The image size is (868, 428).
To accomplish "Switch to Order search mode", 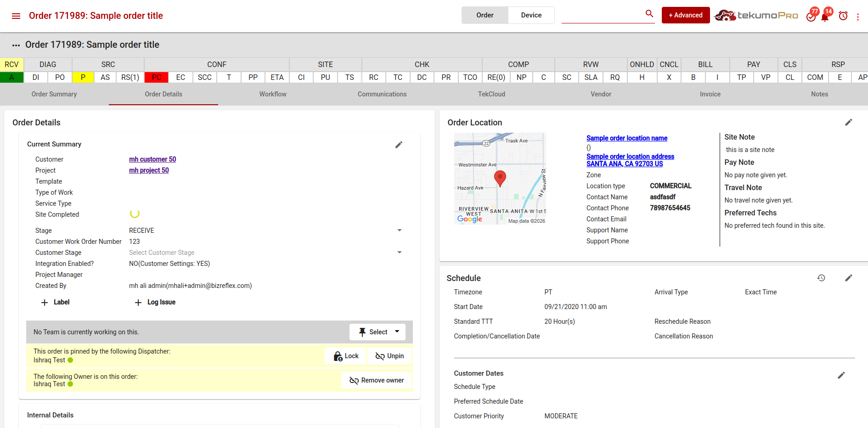I will tap(485, 15).
